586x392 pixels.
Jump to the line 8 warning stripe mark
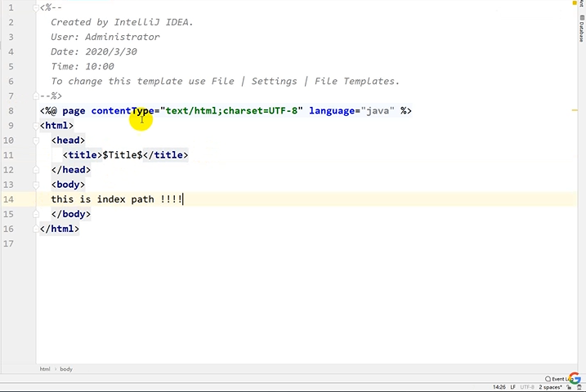click(x=575, y=110)
